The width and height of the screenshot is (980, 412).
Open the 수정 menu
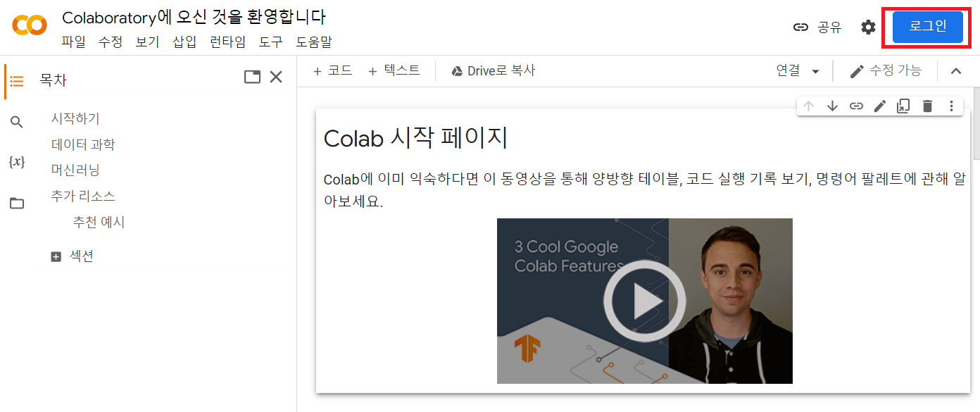[111, 42]
